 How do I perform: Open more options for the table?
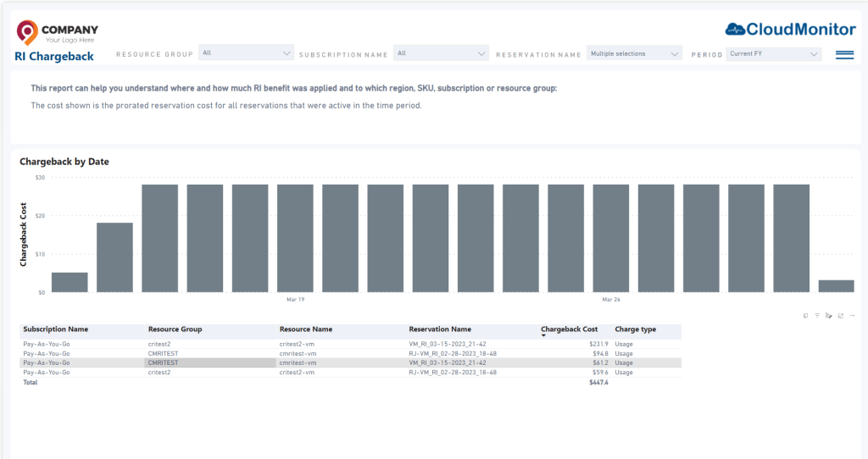pos(852,315)
